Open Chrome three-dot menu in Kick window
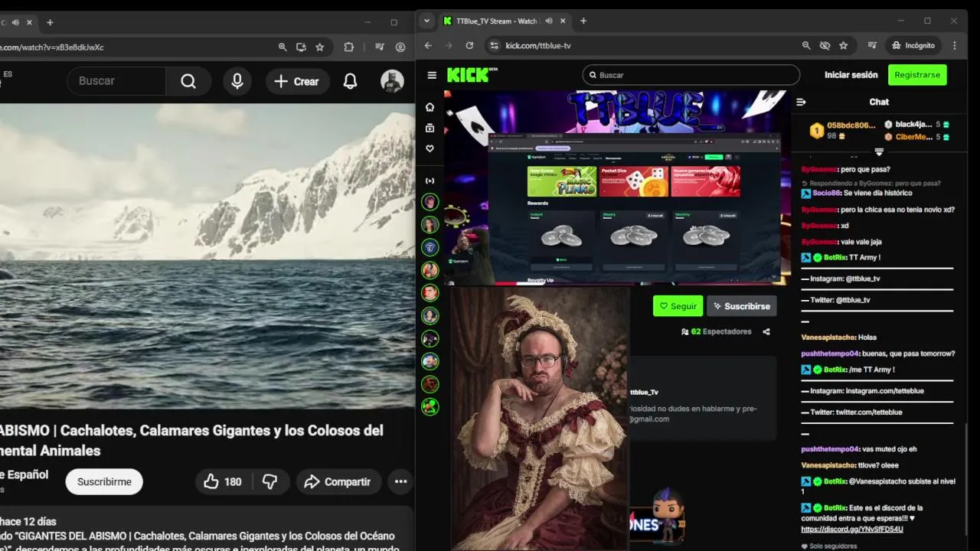The image size is (980, 551). click(954, 45)
